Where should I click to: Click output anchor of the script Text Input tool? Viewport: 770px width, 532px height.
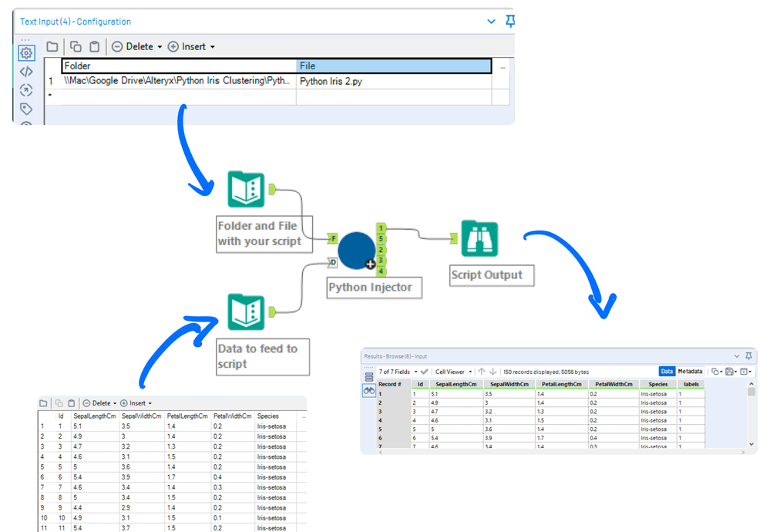tap(272, 189)
